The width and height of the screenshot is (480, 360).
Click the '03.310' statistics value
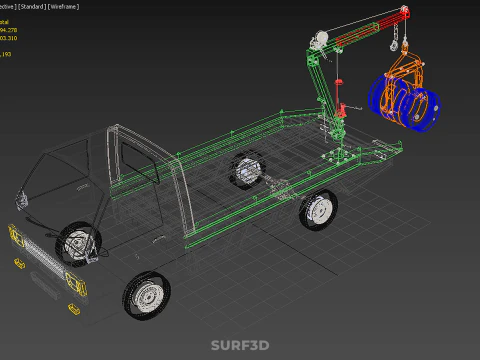[9, 38]
